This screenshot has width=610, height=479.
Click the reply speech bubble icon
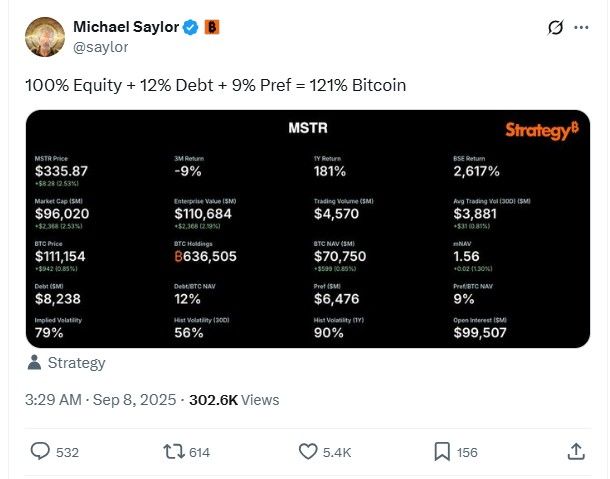click(x=40, y=451)
